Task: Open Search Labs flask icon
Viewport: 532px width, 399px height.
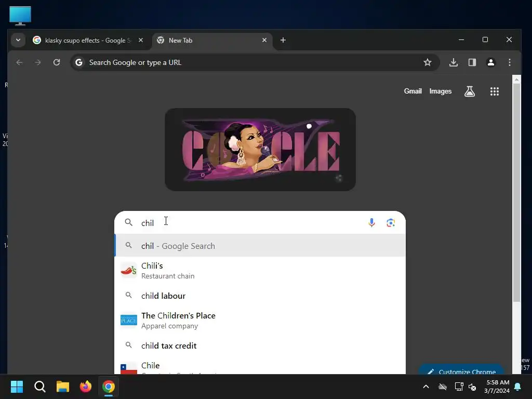Action: 470,91
